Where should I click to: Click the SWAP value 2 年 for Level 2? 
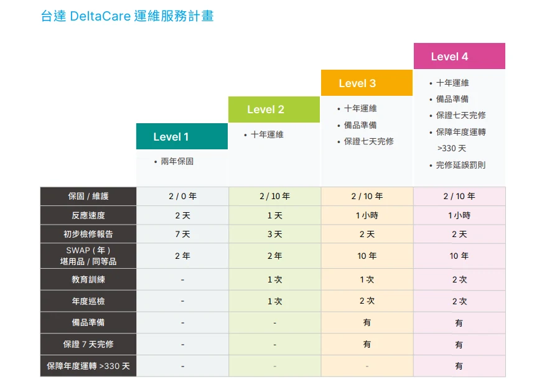coord(275,256)
